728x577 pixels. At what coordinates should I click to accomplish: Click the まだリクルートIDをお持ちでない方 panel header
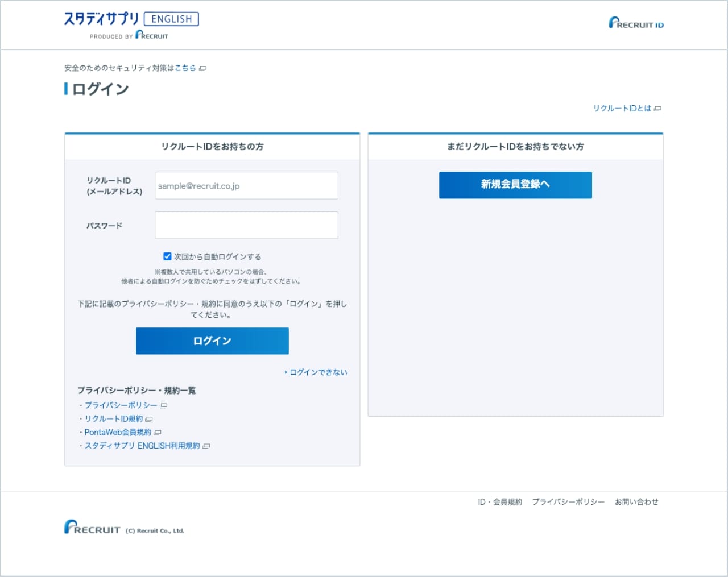[x=515, y=147]
